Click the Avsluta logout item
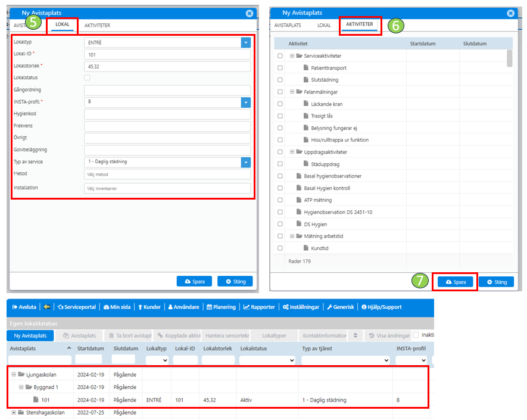Viewport: 527px width, 420px height. click(x=24, y=307)
